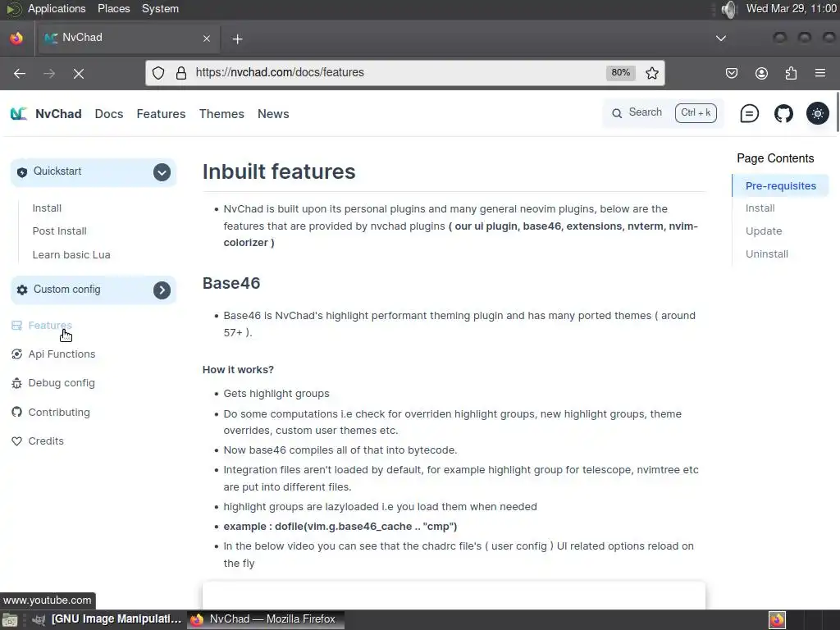
Task: Close the NvChad browser tab
Action: [x=207, y=39]
